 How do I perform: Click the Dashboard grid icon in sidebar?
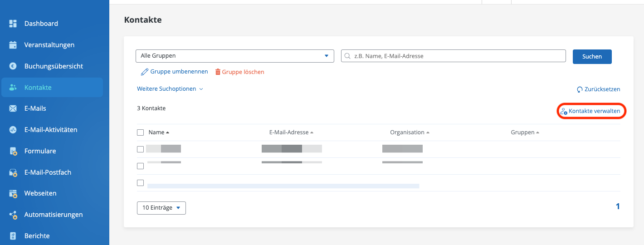point(13,24)
